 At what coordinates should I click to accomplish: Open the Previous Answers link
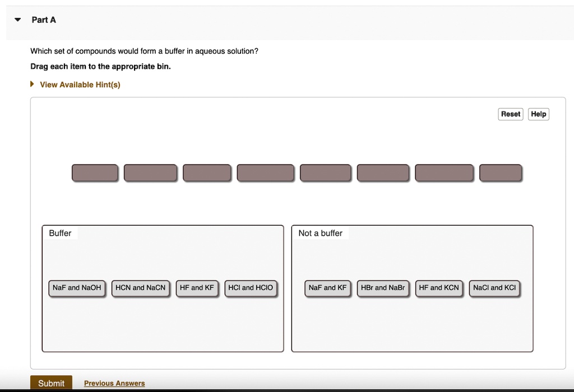pos(114,383)
